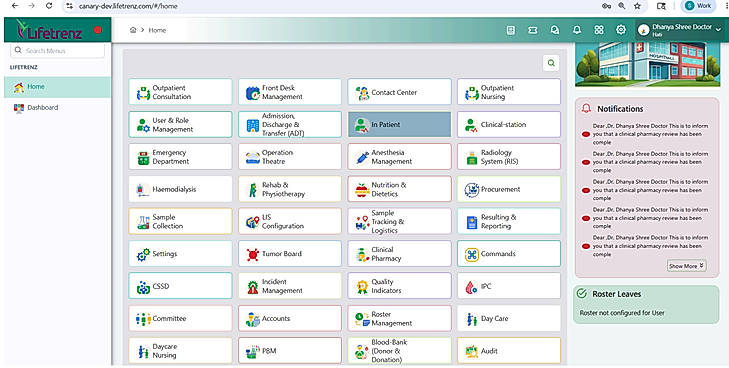
Task: Open the apps grid icon in header
Action: 599,30
